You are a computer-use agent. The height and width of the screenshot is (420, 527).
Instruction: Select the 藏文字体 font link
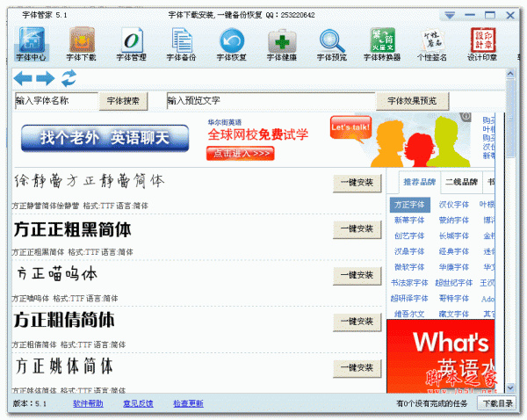[x=454, y=314]
